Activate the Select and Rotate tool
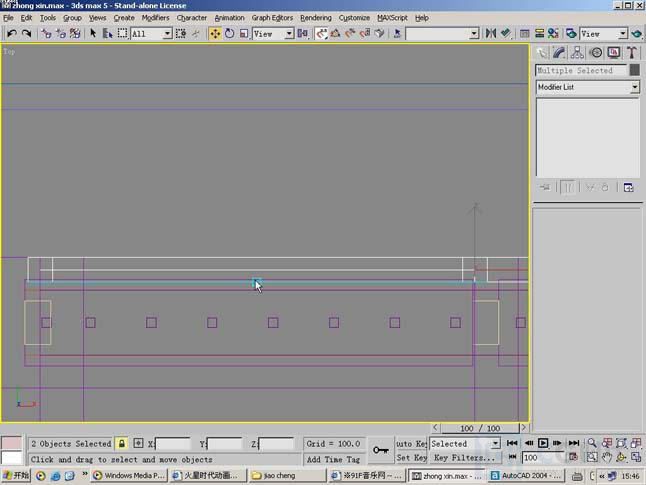Screen dimensions: 646x485 click(x=229, y=33)
